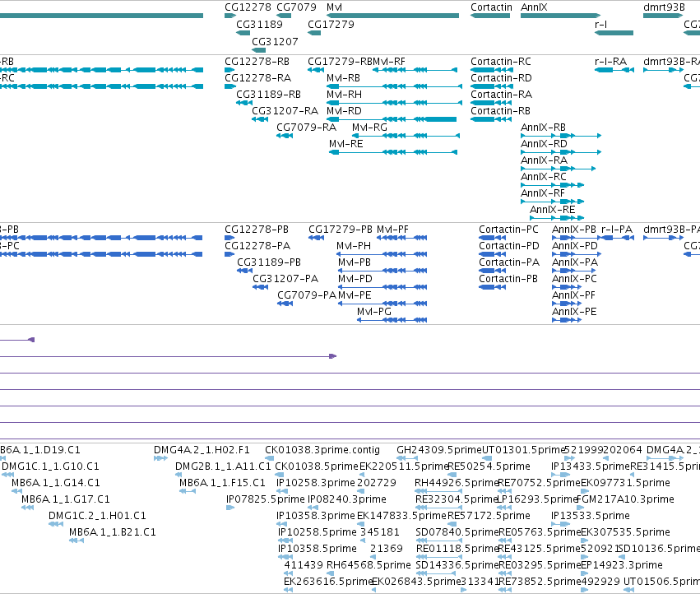Click the AnnIX gene label

coord(534,7)
